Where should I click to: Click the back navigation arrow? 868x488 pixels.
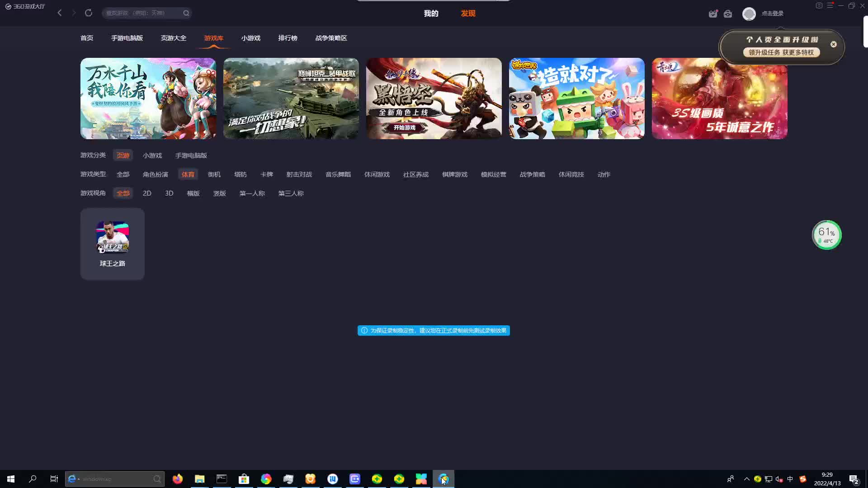point(60,13)
